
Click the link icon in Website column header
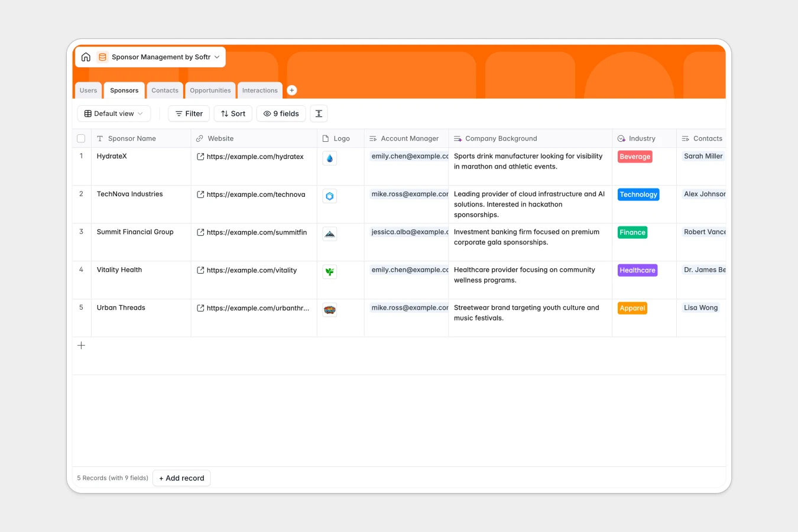(x=200, y=138)
